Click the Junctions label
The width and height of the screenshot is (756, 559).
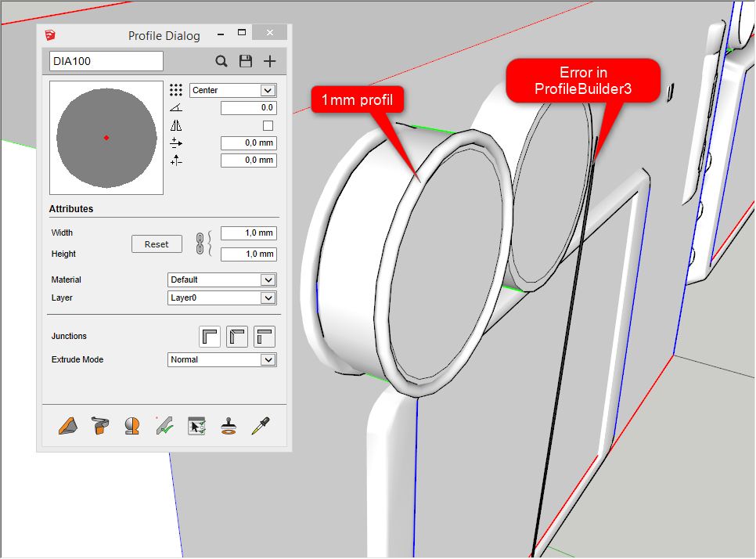pos(69,336)
